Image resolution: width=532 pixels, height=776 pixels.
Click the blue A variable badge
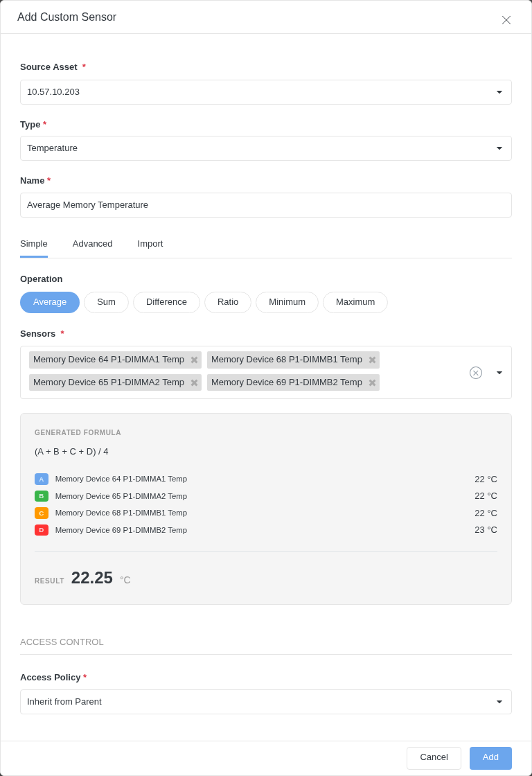42,479
